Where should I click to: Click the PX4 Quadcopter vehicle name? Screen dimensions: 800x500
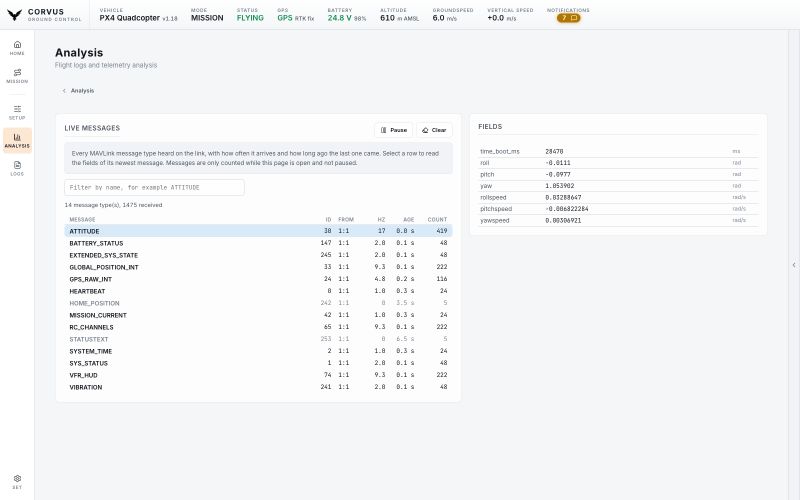[x=130, y=18]
